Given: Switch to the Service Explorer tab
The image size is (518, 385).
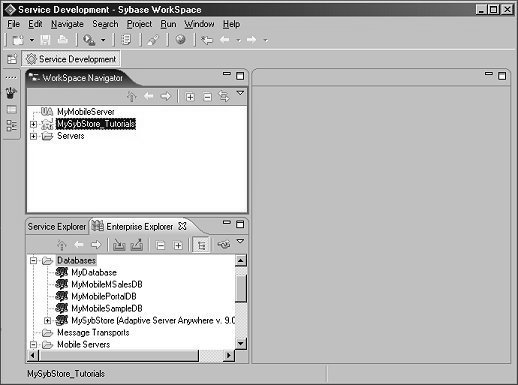Looking at the screenshot, I should [x=57, y=227].
